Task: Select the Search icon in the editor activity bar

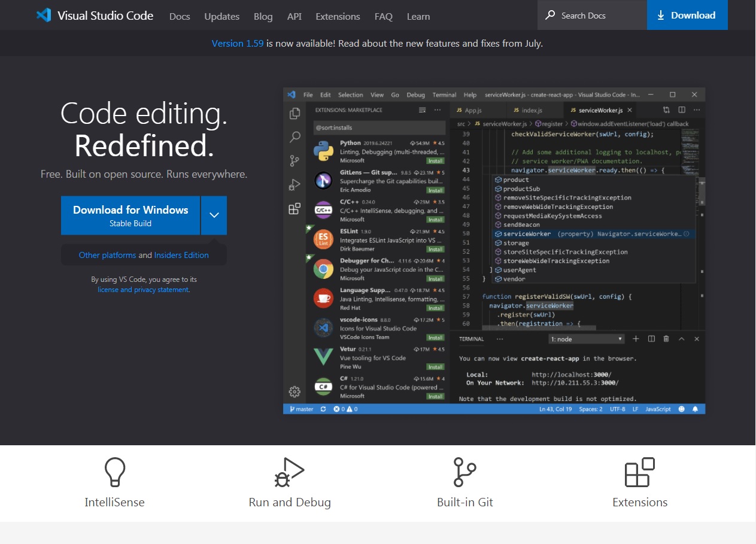Action: 294,137
